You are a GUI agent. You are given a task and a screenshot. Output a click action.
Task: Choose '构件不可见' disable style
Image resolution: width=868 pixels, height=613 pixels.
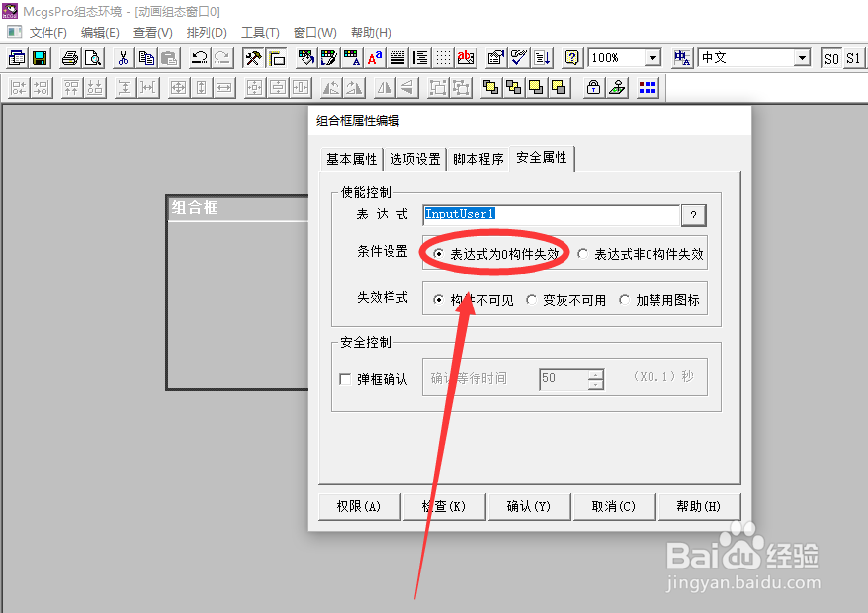474,300
